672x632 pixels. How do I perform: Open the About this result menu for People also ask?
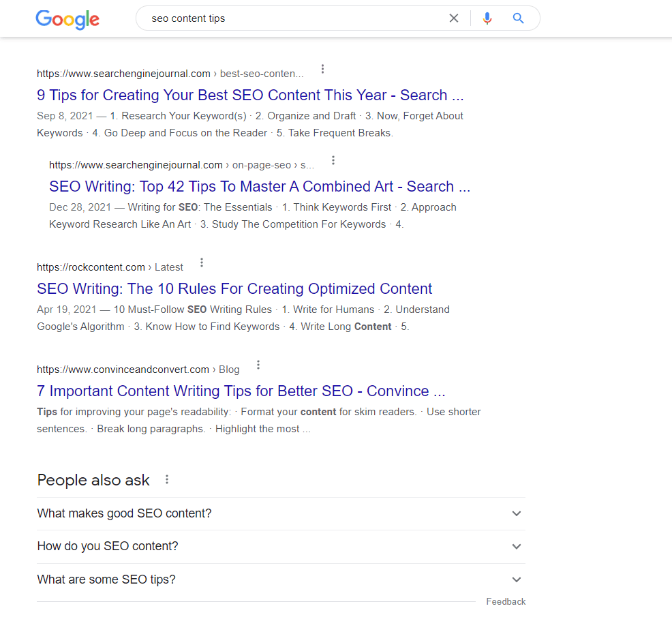(167, 479)
